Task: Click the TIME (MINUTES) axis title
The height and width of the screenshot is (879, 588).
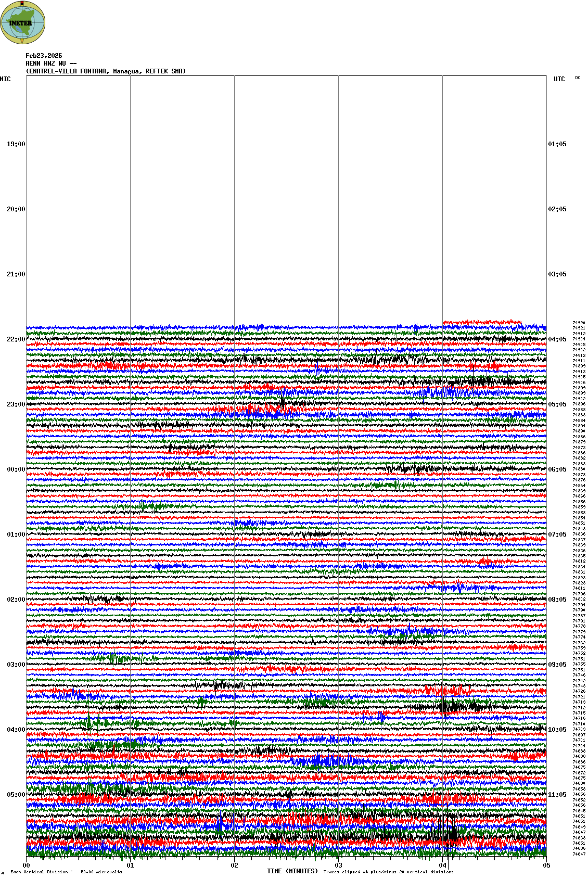Action: [292, 871]
